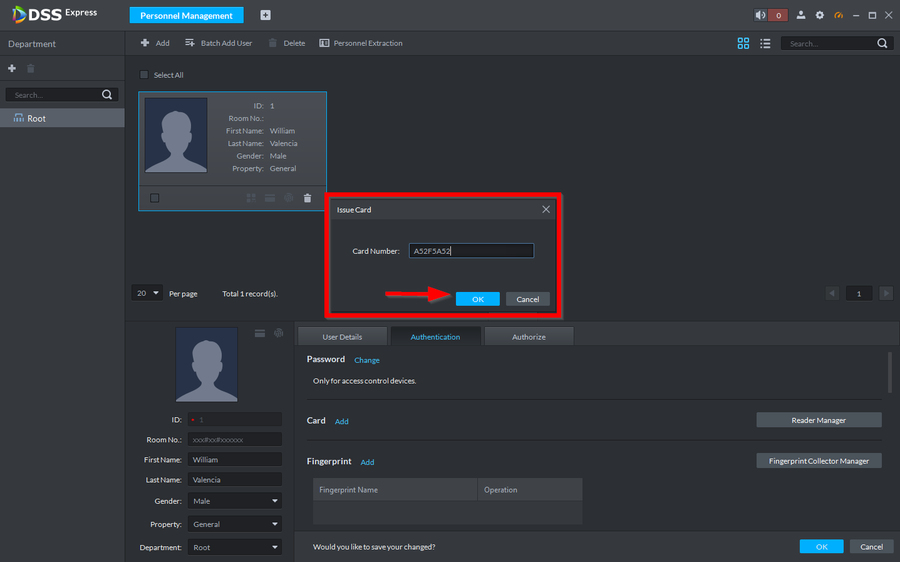Open a new tab with plus button
This screenshot has height=562, width=900.
[265, 15]
